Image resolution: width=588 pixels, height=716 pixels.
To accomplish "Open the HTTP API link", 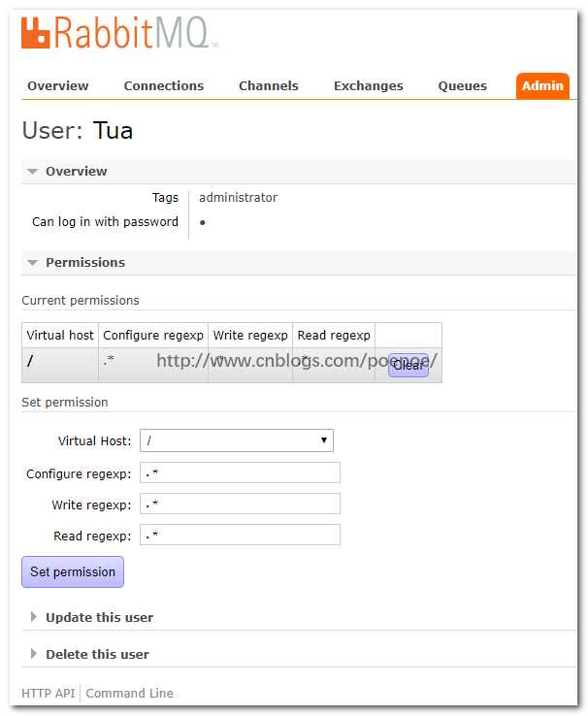I will [49, 693].
